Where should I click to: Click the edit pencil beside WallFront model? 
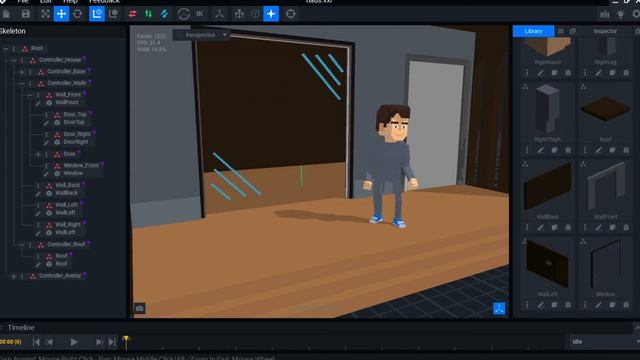pyautogui.click(x=38, y=103)
